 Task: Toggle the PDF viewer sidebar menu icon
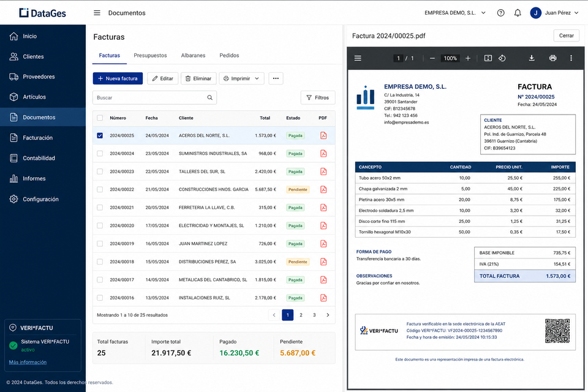358,58
